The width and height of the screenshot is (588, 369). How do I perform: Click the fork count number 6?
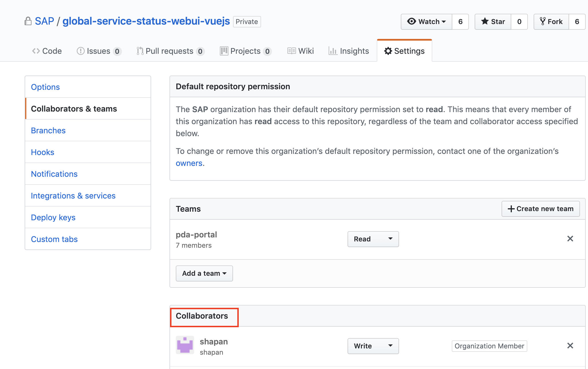click(x=577, y=22)
